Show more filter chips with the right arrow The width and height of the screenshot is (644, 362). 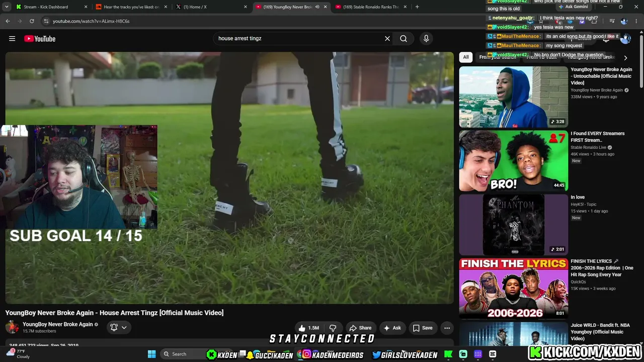(625, 58)
